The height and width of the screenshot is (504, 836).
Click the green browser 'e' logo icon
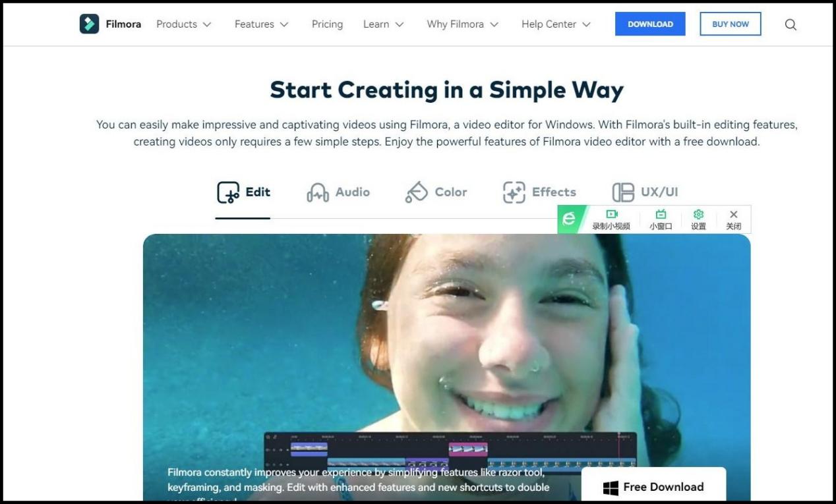(x=569, y=219)
